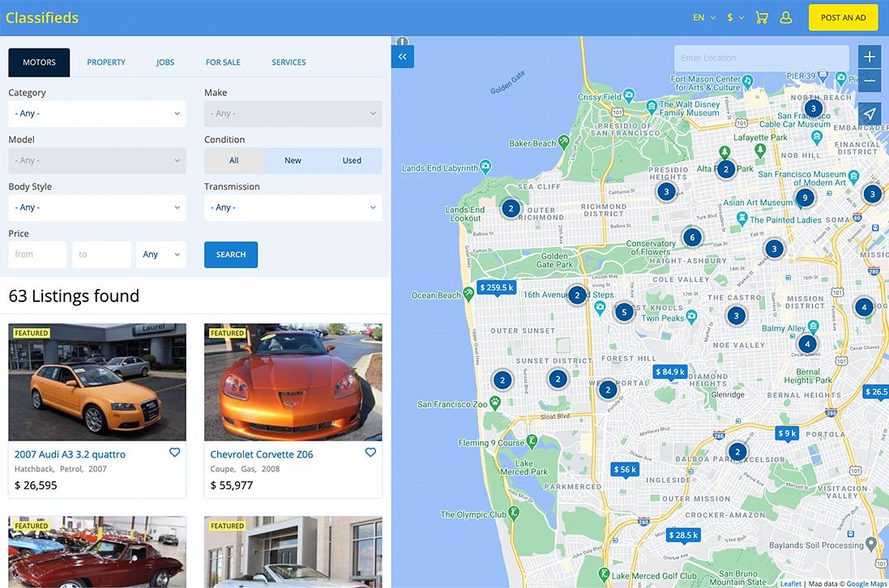This screenshot has width=889, height=588.
Task: Open the EN language selector
Action: click(x=704, y=18)
